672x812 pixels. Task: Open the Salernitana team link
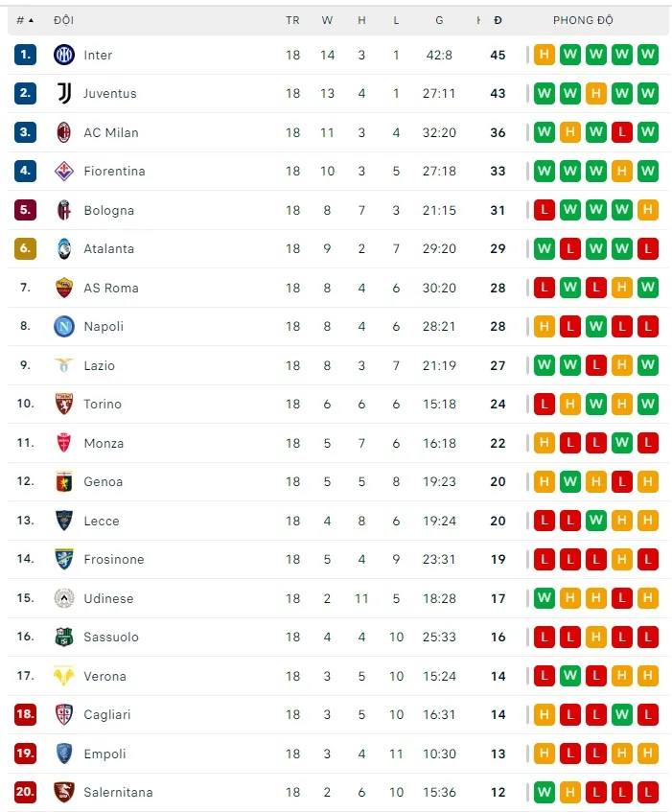(118, 792)
